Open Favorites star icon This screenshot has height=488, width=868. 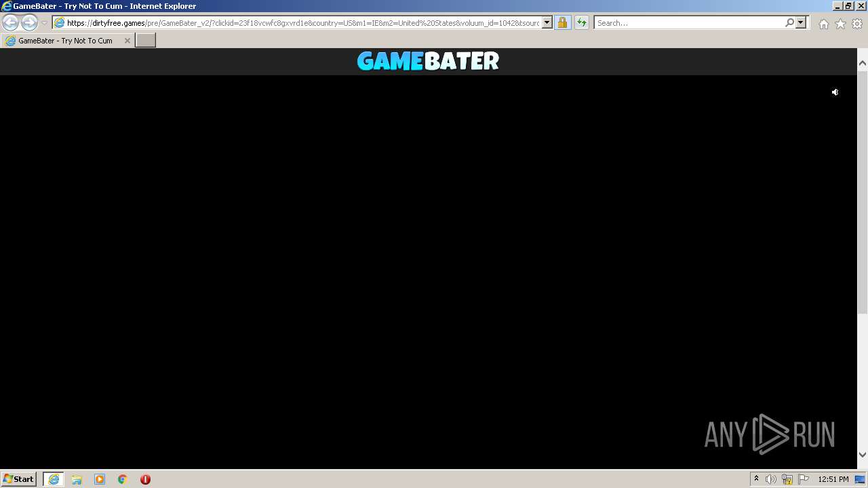(840, 24)
